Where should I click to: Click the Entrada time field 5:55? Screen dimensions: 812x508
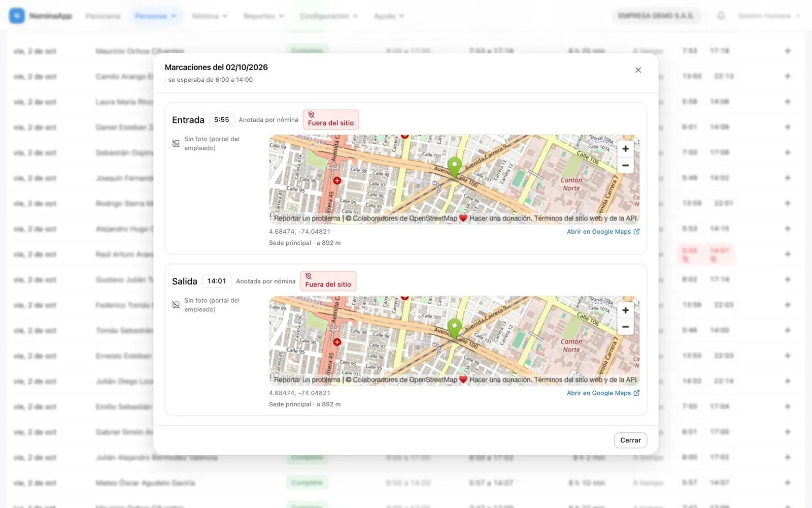point(222,120)
